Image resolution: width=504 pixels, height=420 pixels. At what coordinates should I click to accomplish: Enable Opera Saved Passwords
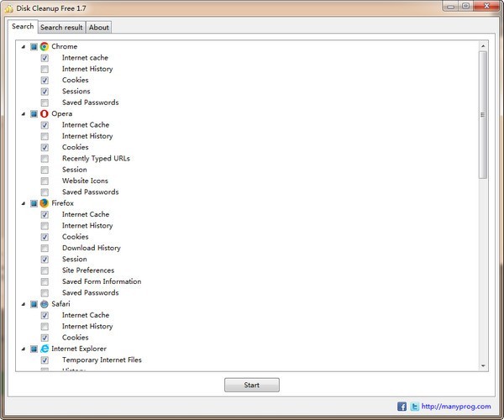point(45,192)
